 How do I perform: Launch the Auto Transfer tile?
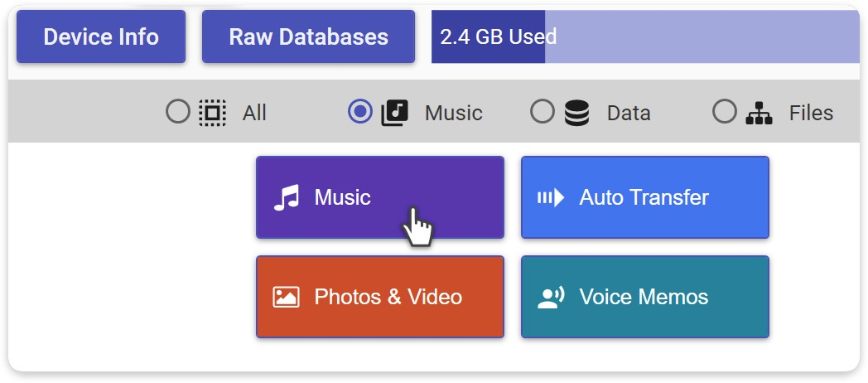[644, 197]
